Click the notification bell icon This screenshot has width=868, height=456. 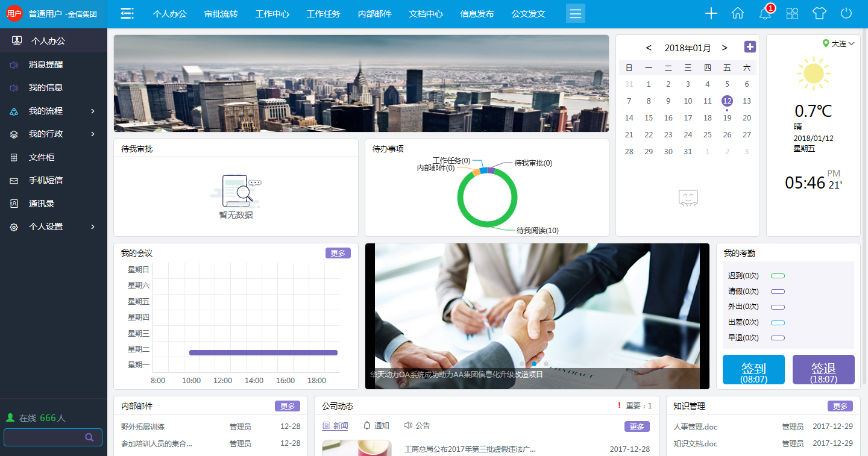tap(765, 14)
